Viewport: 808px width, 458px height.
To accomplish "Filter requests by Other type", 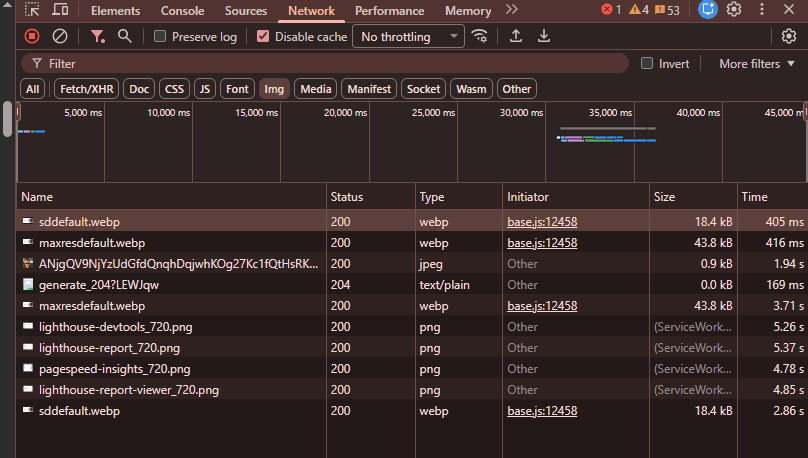I will pyautogui.click(x=516, y=89).
